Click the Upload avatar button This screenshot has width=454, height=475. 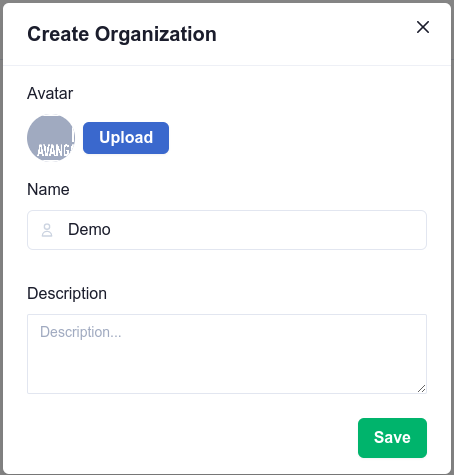point(126,138)
